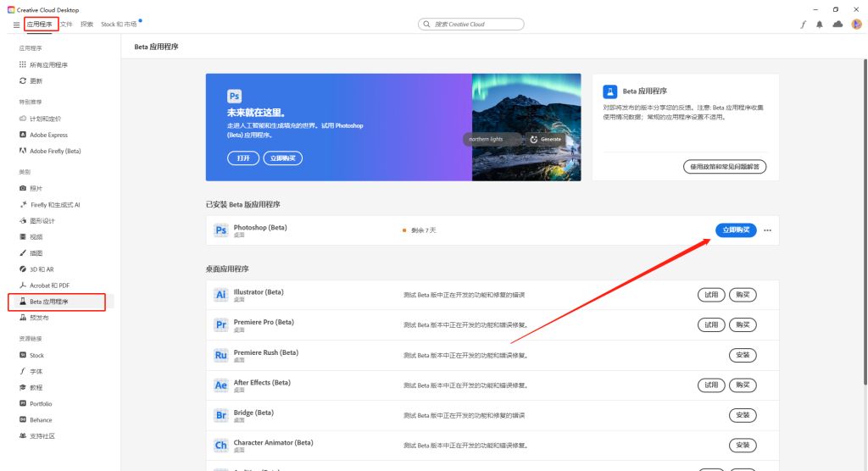Select the 3D 和 AR category icon

[23, 269]
